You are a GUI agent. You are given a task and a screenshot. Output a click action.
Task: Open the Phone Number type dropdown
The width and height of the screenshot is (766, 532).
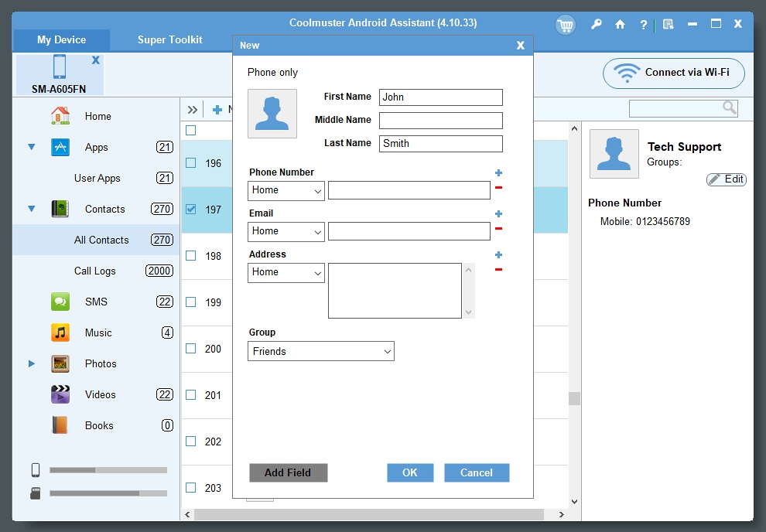click(286, 190)
